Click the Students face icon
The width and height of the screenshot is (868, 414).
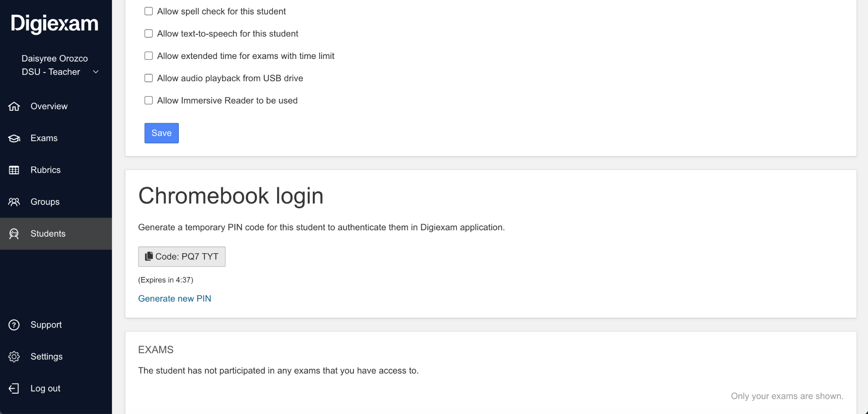point(14,234)
